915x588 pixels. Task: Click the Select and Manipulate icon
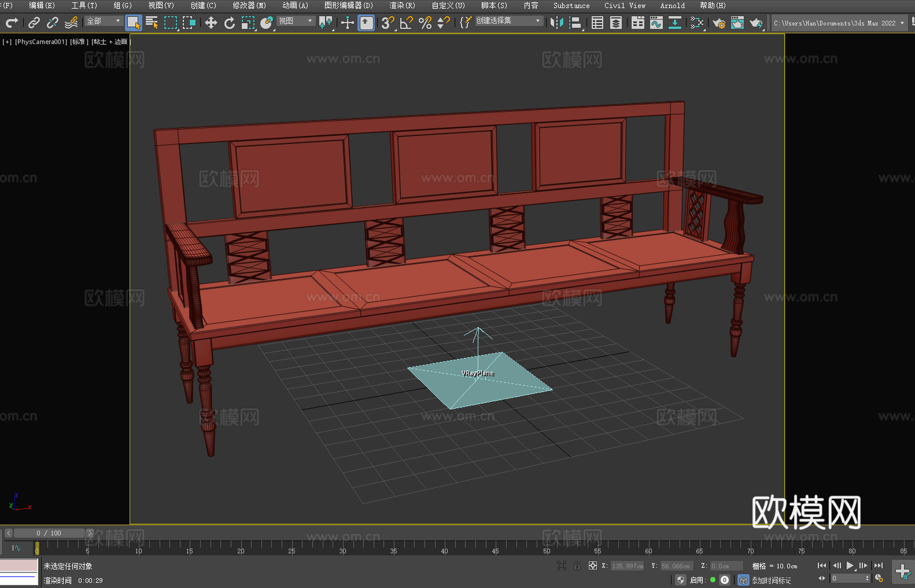coord(348,23)
